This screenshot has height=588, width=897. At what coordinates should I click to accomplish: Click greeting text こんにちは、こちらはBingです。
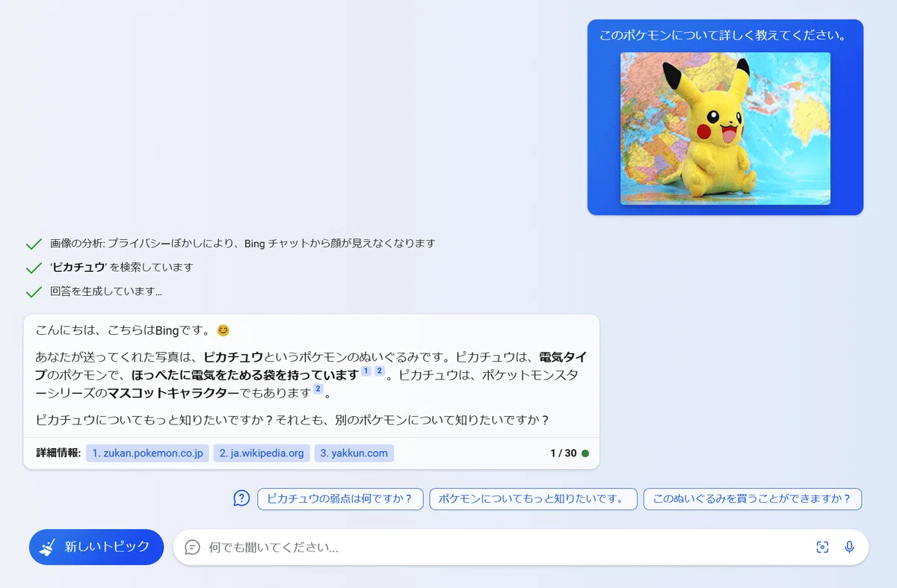tap(123, 330)
